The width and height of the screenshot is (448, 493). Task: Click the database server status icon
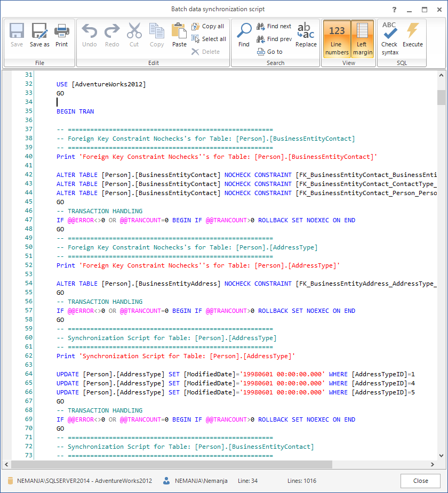click(10, 481)
